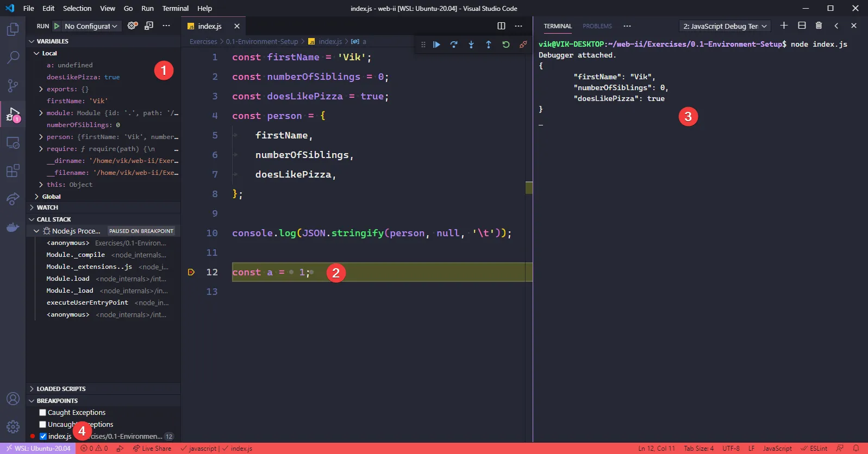Open Run view more actions ellipsis
Image resolution: width=868 pixels, height=454 pixels.
coord(166,26)
